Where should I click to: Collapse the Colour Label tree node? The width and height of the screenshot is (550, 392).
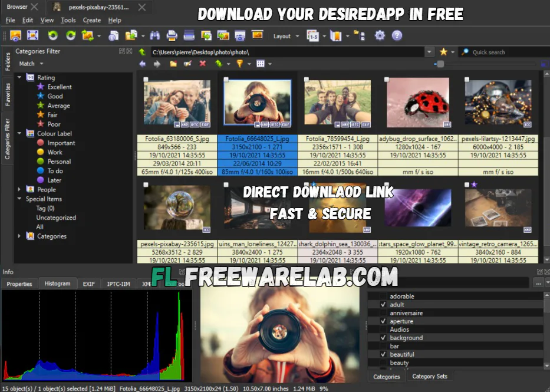tap(19, 133)
